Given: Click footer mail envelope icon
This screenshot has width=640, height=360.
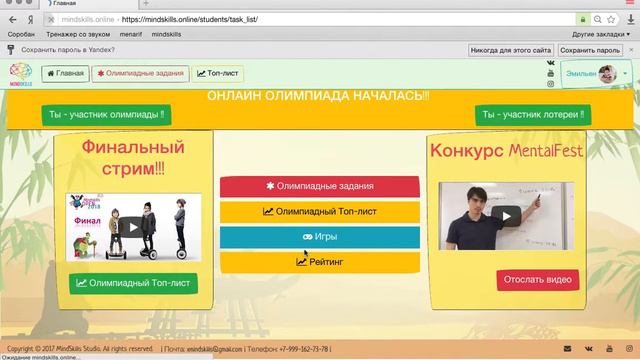Looking at the screenshot, I should 567,349.
